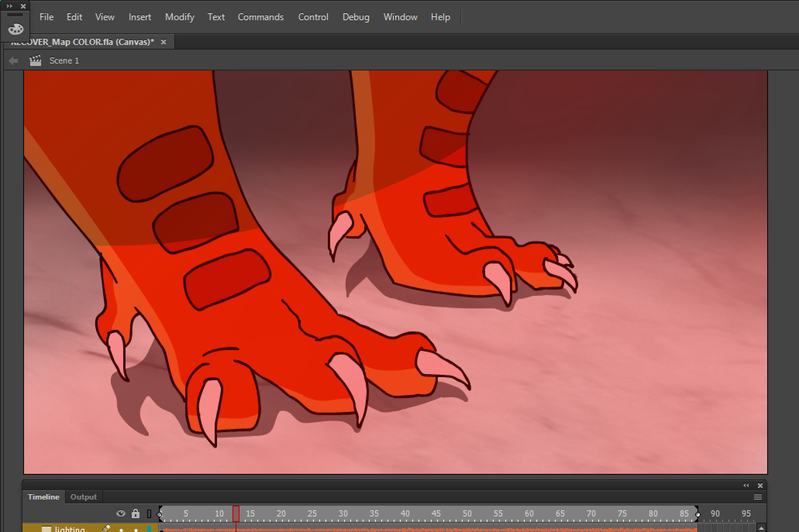Viewport: 799px width, 532px height.
Task: Switch to the Output tab
Action: [83, 497]
